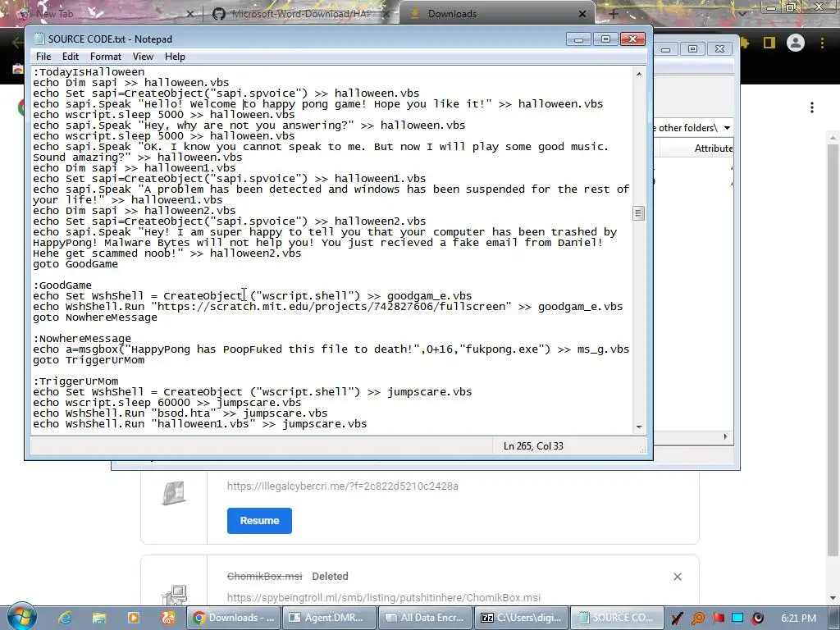Minimize the window behind Notepad
The image size is (840, 630).
(666, 48)
